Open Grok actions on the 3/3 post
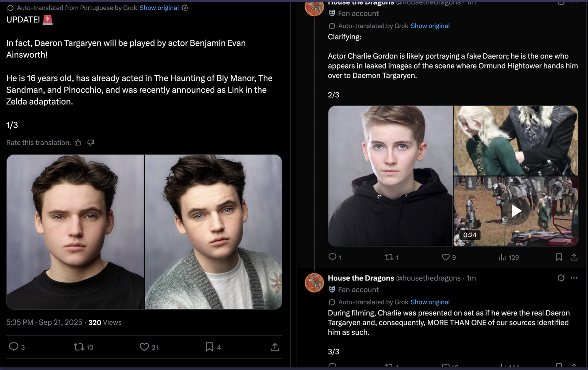The width and height of the screenshot is (588, 370). click(x=561, y=278)
